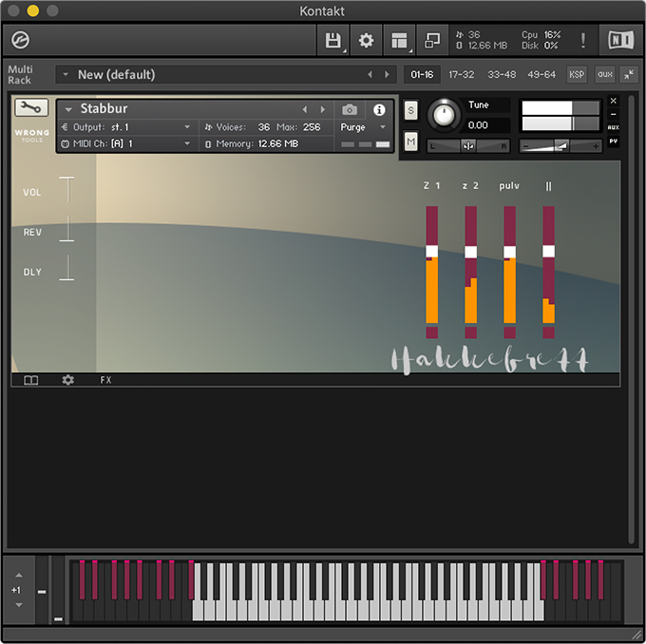Click the || fader handle
This screenshot has width=646, height=644.
tap(548, 252)
